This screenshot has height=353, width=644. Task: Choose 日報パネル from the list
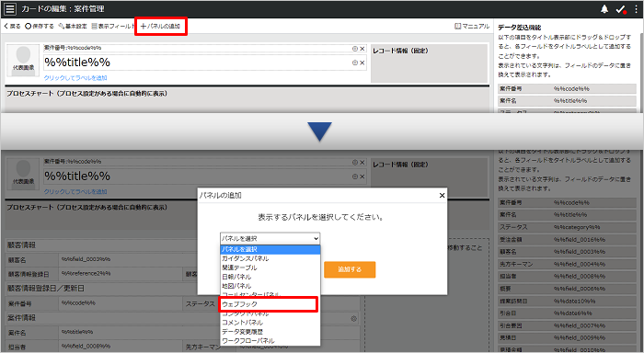[x=270, y=277]
